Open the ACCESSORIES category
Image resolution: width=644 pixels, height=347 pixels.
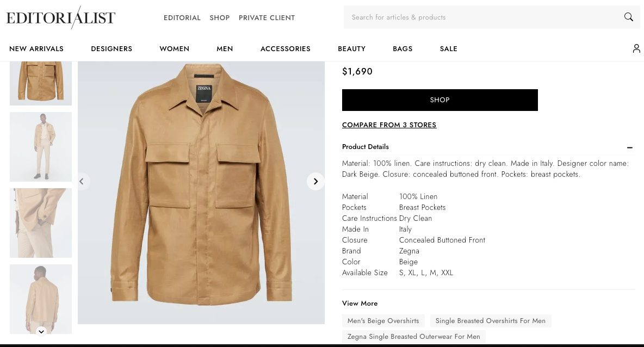285,48
